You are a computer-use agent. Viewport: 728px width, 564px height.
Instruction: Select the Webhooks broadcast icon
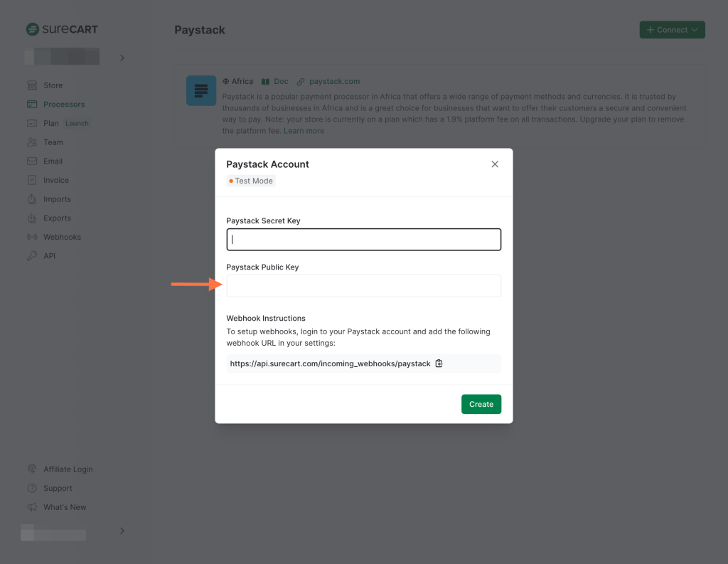pos(31,237)
